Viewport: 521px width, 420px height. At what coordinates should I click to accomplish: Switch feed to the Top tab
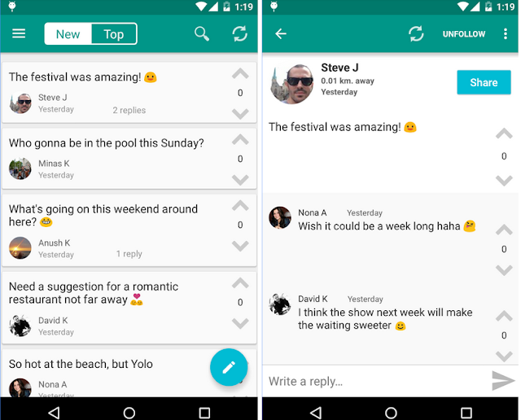tap(114, 34)
